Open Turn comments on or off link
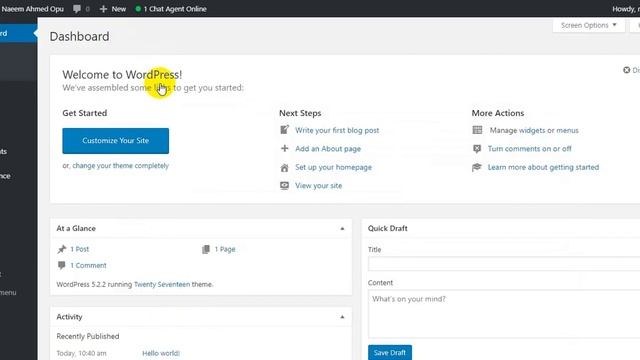The image size is (640, 360). click(x=529, y=149)
